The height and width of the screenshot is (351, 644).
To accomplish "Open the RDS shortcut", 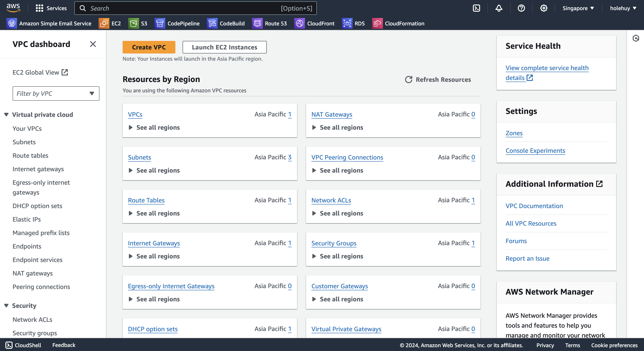I will click(353, 24).
